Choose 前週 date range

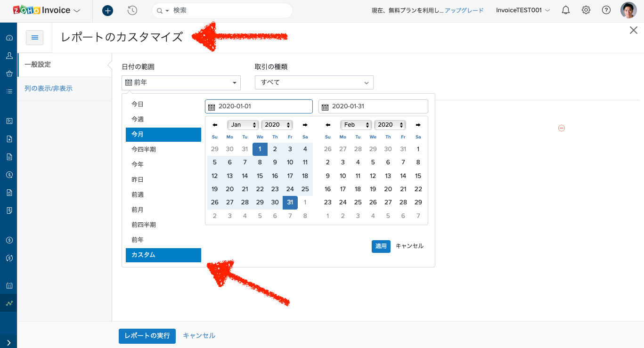pyautogui.click(x=163, y=194)
